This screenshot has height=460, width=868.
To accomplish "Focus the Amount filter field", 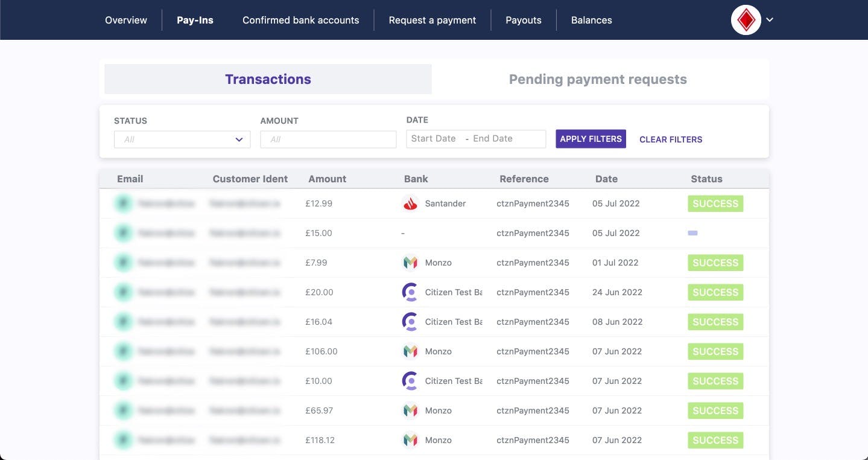I will 328,139.
